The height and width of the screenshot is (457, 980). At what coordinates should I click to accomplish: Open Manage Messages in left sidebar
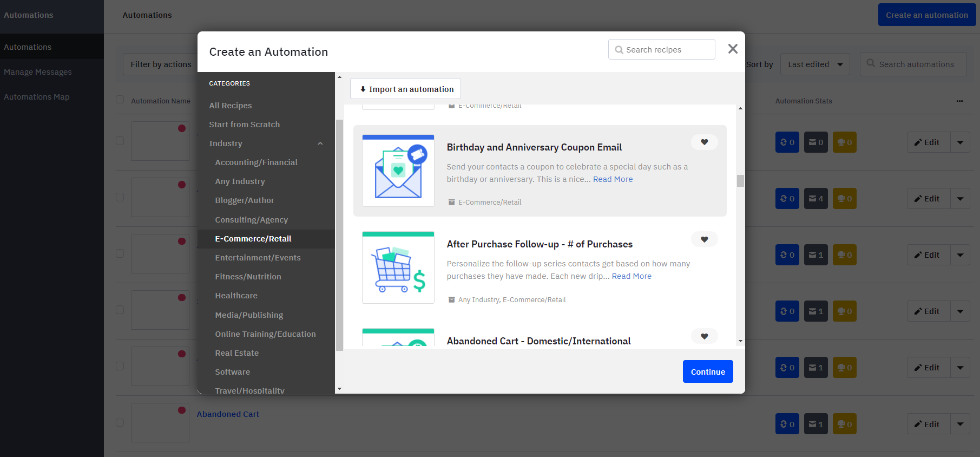[38, 72]
